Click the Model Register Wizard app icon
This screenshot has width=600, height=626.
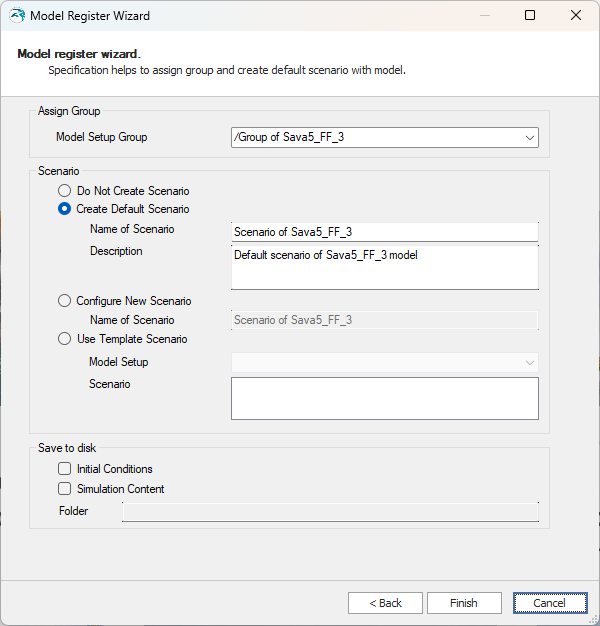[17, 16]
